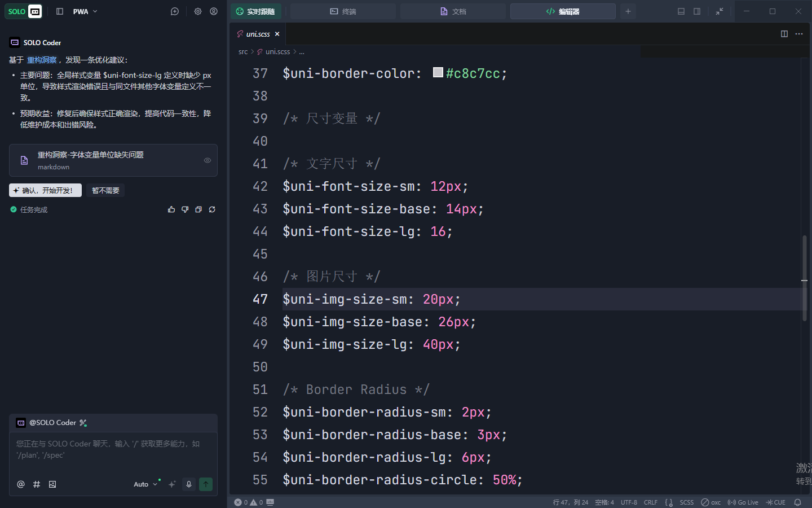Click the # context icon in chat input
The width and height of the screenshot is (812, 508).
click(37, 484)
